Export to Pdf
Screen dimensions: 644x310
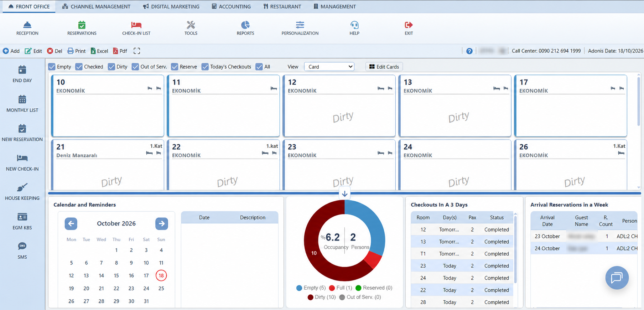click(x=120, y=51)
